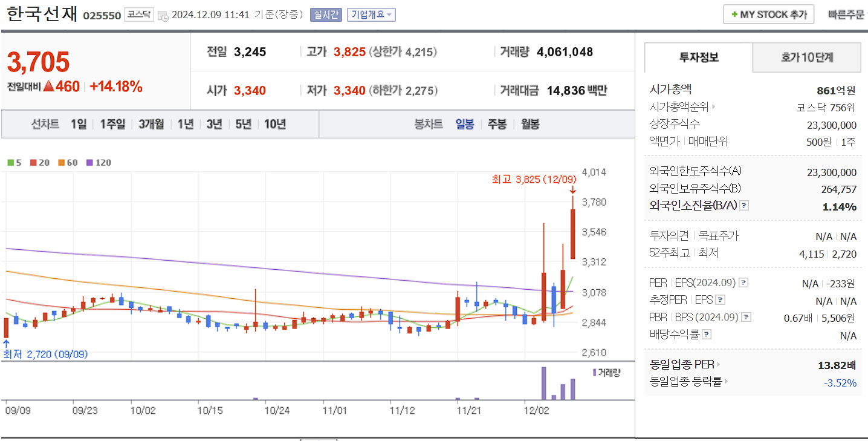Image resolution: width=868 pixels, height=441 pixels.
Task: Open the 배당수익률 help icon
Action: 707,333
